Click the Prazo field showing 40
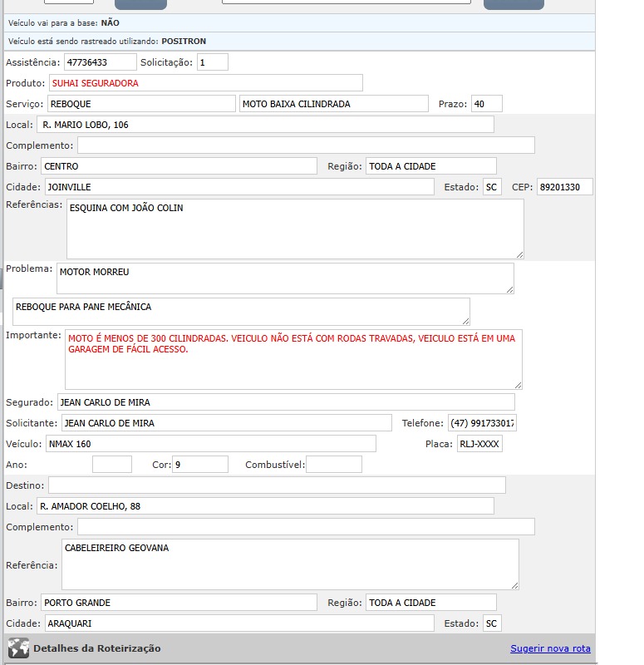The image size is (644, 665). click(486, 104)
